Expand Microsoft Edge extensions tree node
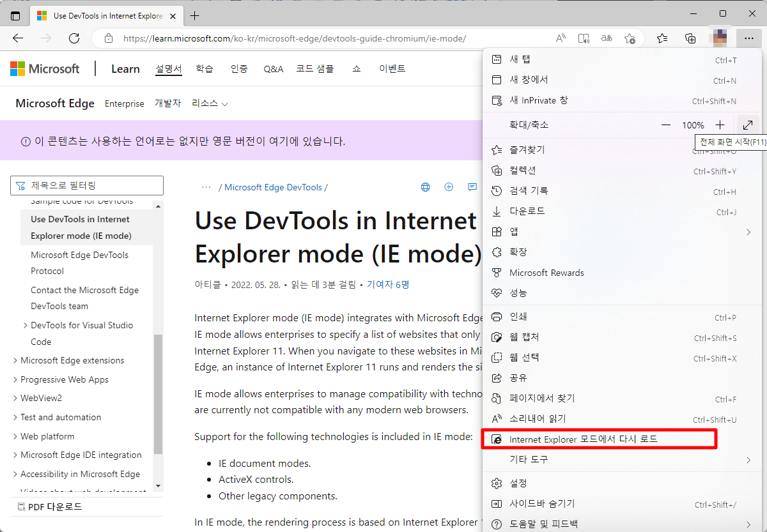 (x=15, y=360)
